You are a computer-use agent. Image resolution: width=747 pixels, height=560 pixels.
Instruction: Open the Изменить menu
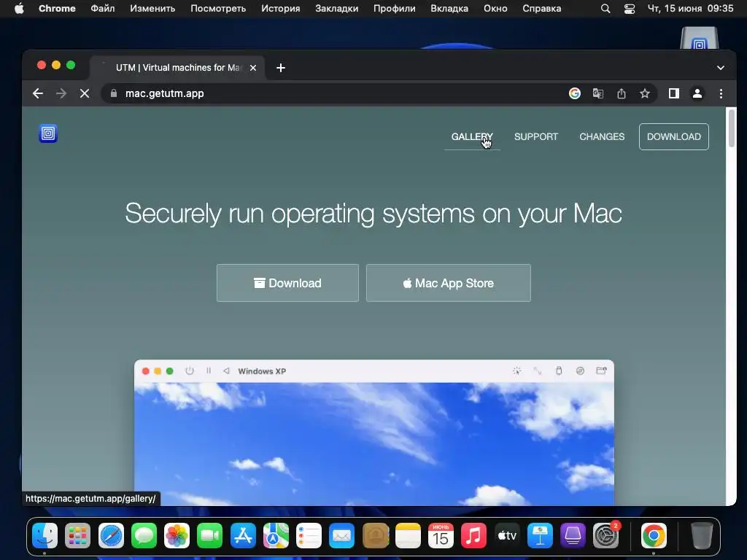pos(152,9)
